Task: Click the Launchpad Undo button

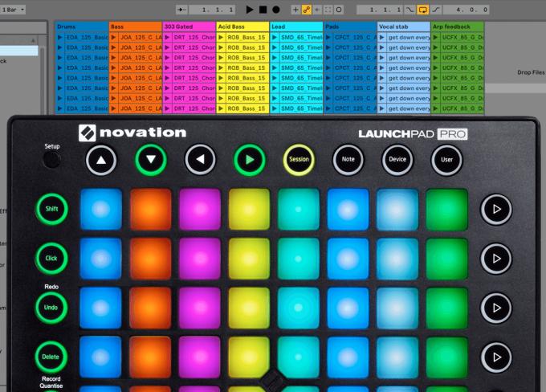Action: tap(51, 308)
